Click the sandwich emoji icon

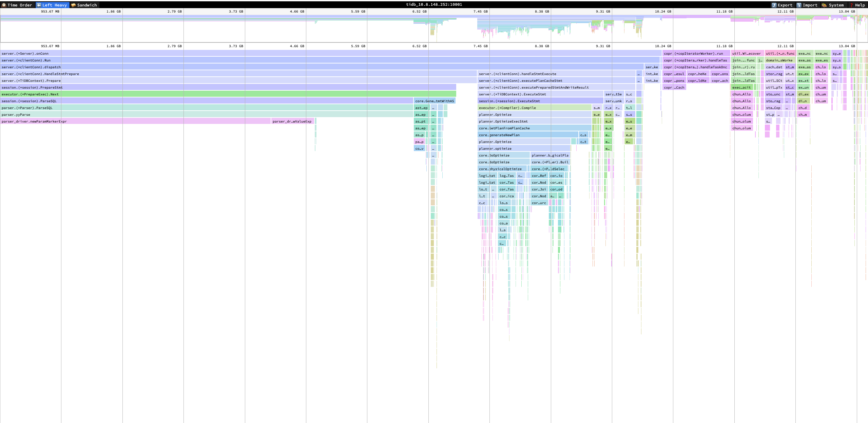pos(73,5)
